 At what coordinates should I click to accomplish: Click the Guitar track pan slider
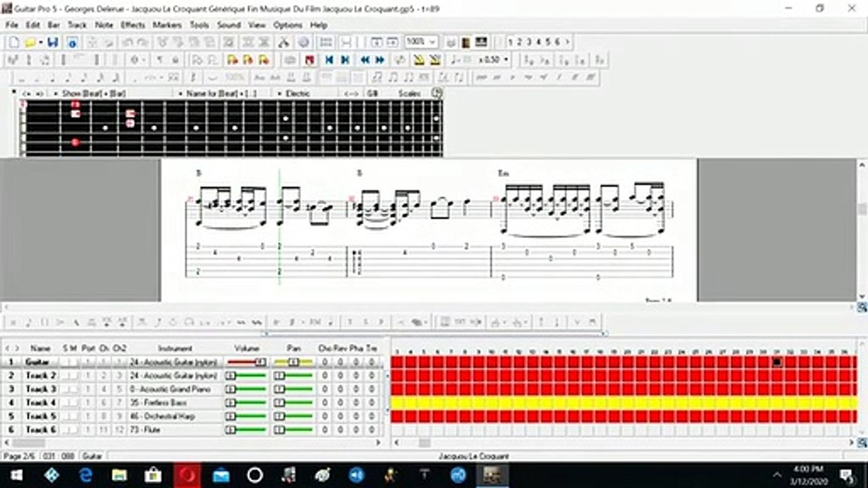[294, 362]
